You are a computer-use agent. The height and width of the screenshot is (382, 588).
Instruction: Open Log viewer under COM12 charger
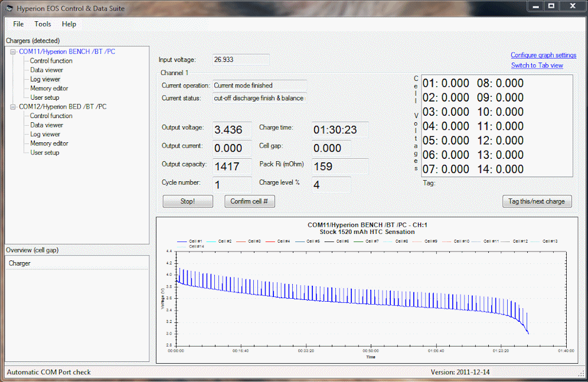[45, 134]
